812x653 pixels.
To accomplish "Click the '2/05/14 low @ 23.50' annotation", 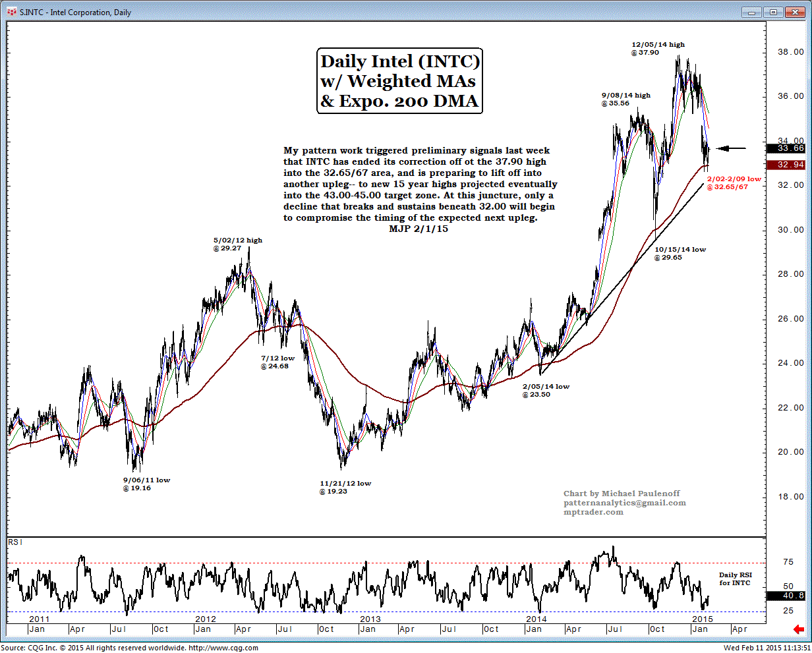I will point(545,390).
